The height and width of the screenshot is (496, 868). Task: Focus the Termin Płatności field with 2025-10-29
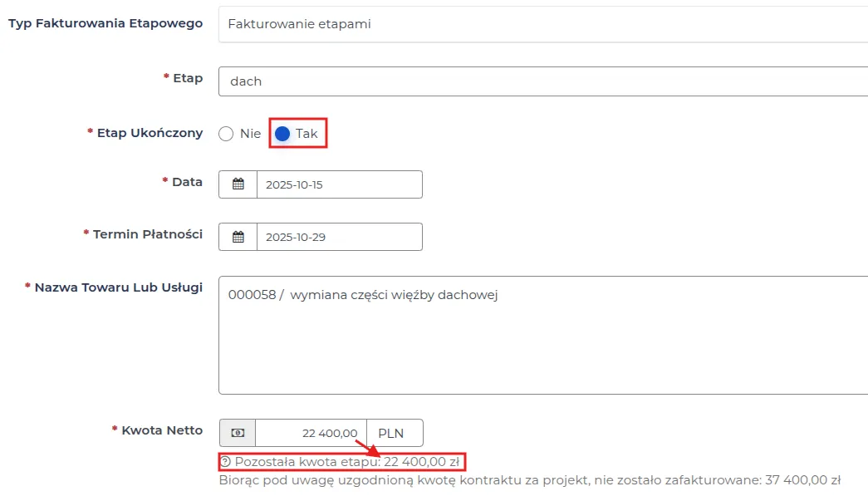tap(339, 237)
